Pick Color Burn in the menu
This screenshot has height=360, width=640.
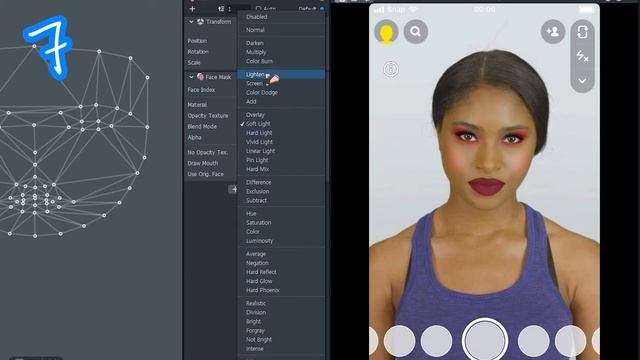259,61
